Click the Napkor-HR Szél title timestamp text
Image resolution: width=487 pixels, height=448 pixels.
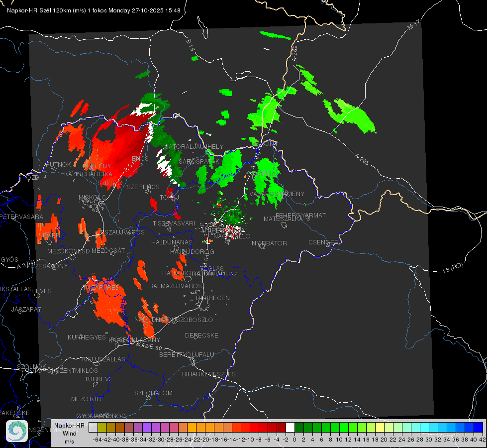(94, 10)
